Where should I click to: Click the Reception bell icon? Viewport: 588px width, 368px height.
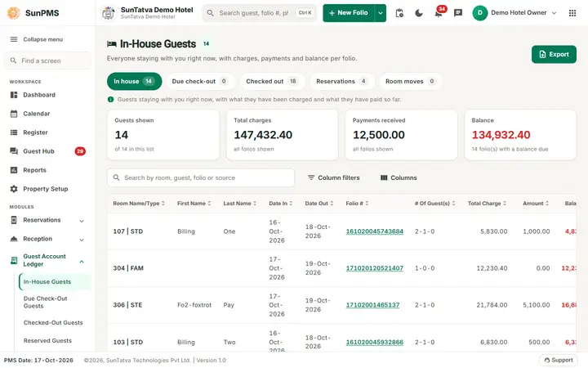pos(14,239)
